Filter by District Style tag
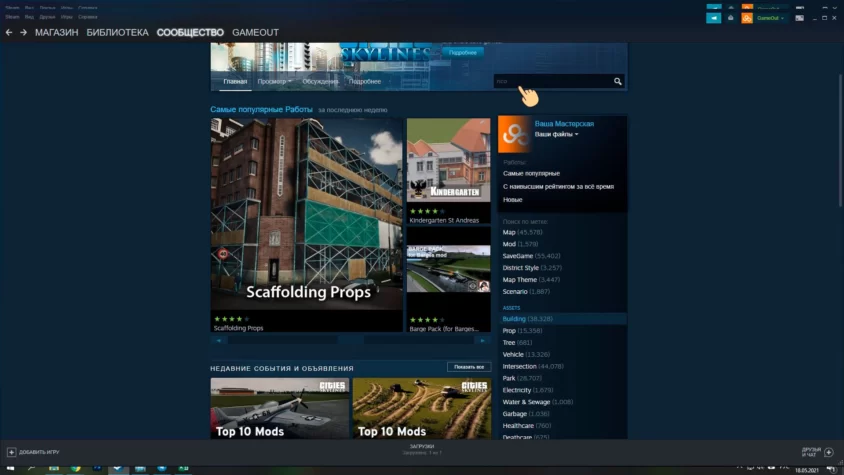Viewport: 844px width, 475px height. click(532, 268)
